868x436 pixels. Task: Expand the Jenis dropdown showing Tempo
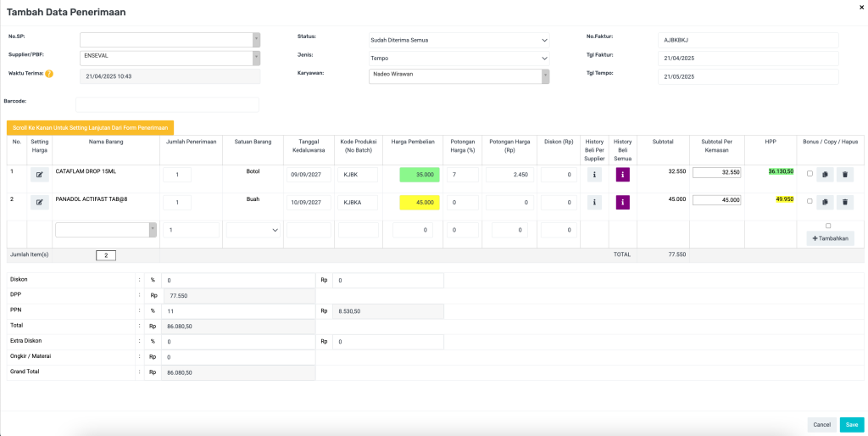click(459, 59)
